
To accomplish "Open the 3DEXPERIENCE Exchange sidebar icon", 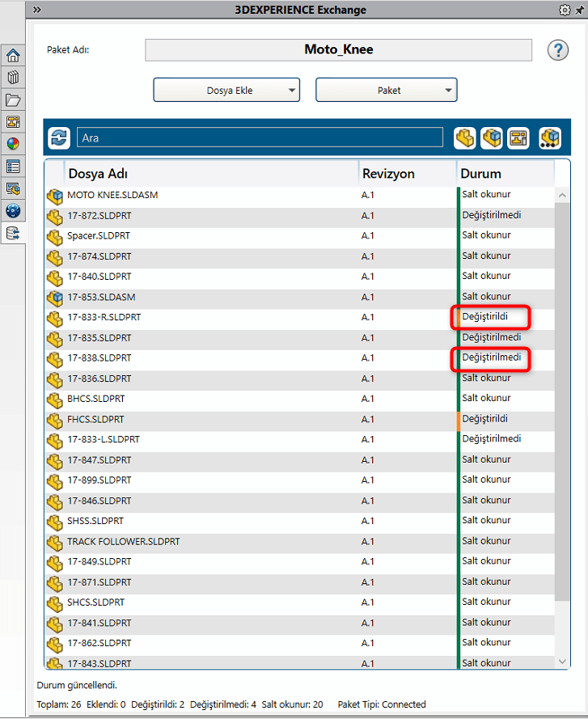I will 13,233.
